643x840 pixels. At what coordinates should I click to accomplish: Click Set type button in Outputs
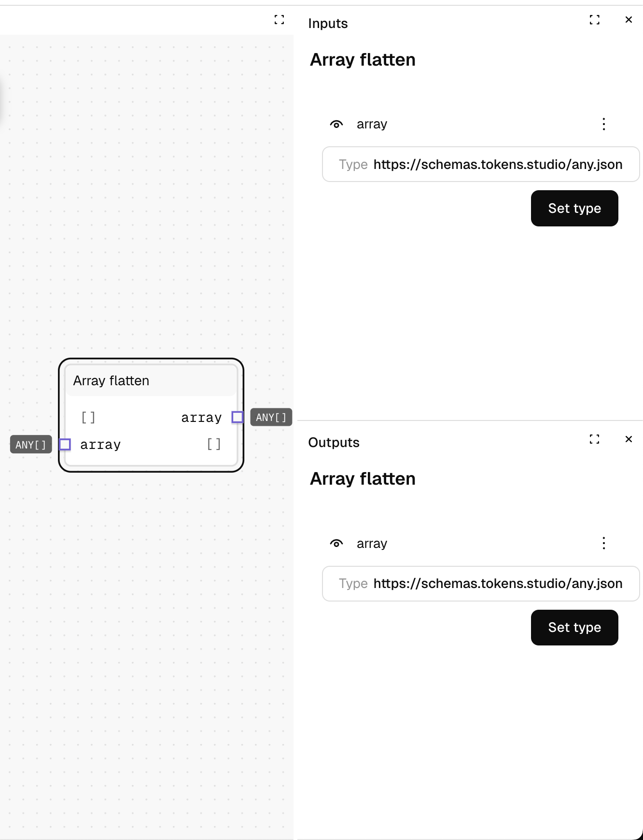click(574, 627)
